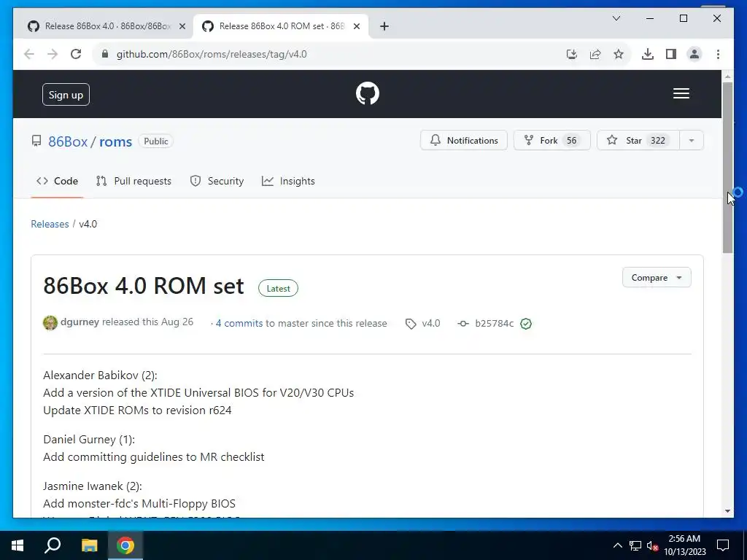Image resolution: width=747 pixels, height=560 pixels.
Task: Fork the repository via Fork button
Action: tap(551, 141)
